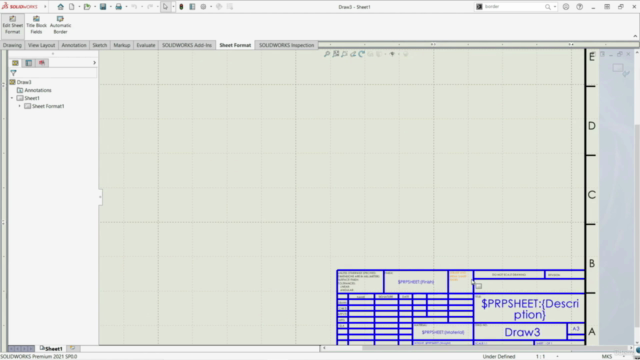This screenshot has height=360, width=640.
Task: Collapse the CommandManager ribbon chevron
Action: [635, 36]
